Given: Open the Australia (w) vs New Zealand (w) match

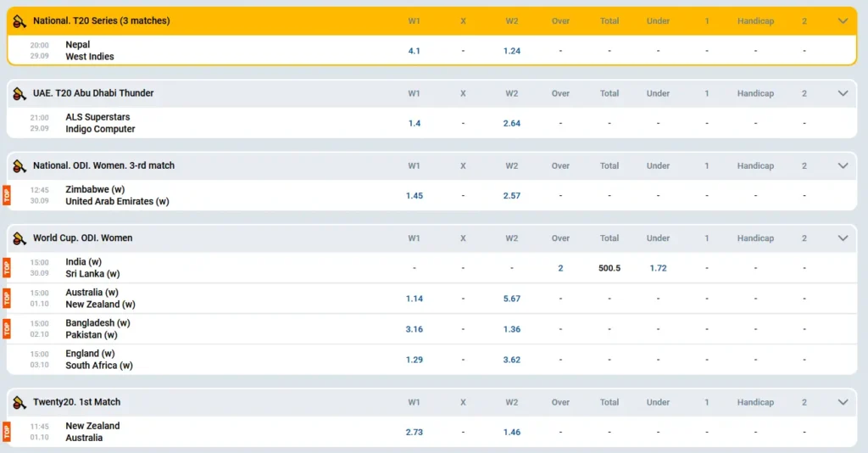Looking at the screenshot, I should tap(100, 299).
